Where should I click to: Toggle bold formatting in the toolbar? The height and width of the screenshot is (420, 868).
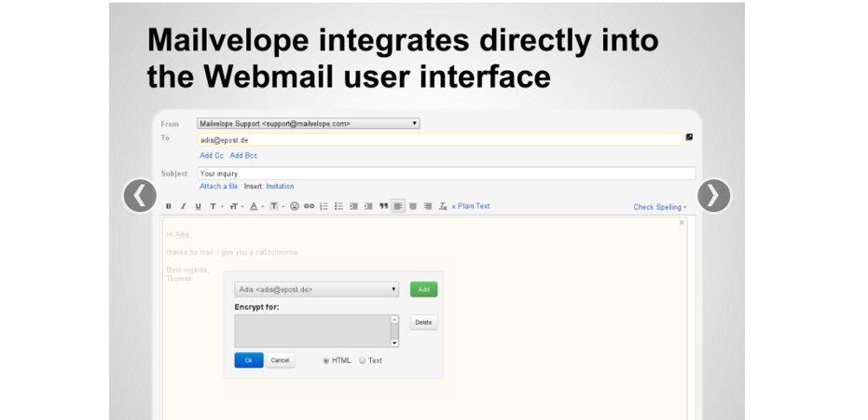tap(169, 206)
